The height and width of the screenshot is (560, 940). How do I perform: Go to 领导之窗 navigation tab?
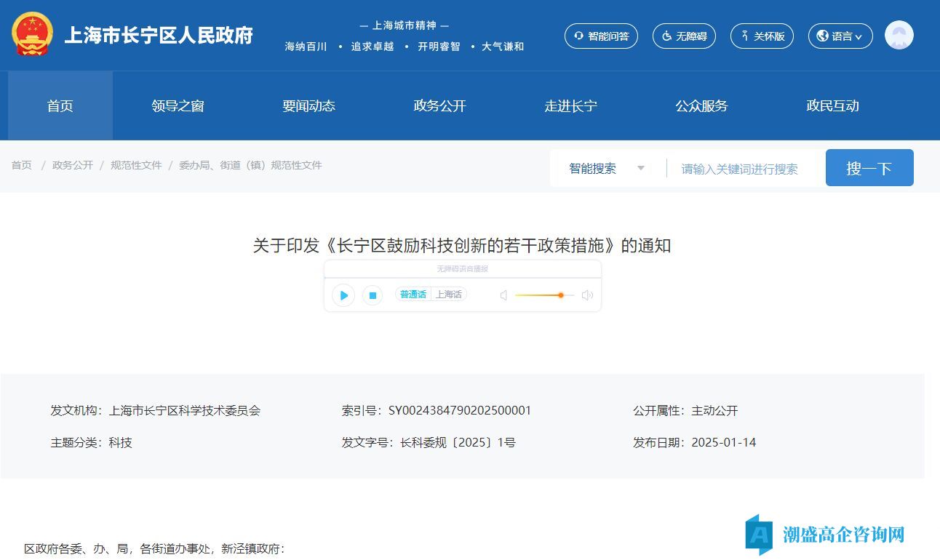[178, 106]
